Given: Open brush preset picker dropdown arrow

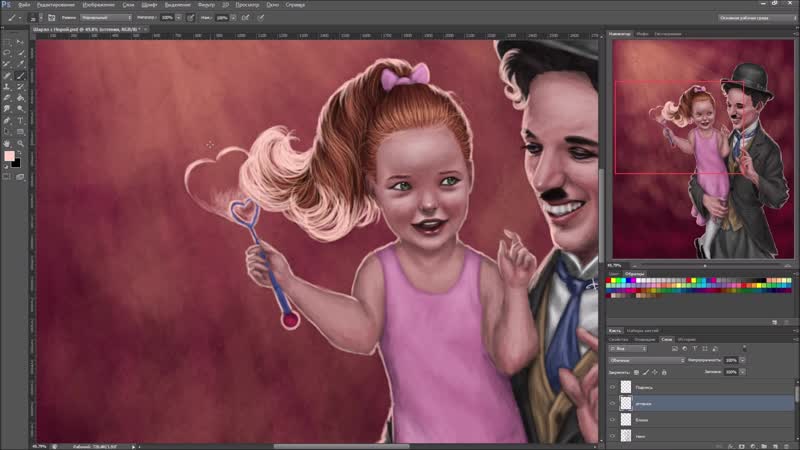Looking at the screenshot, I should [41, 18].
